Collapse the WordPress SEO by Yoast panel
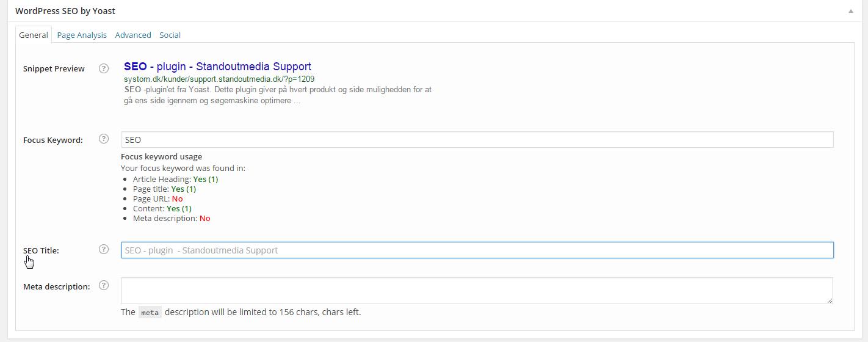 851,11
